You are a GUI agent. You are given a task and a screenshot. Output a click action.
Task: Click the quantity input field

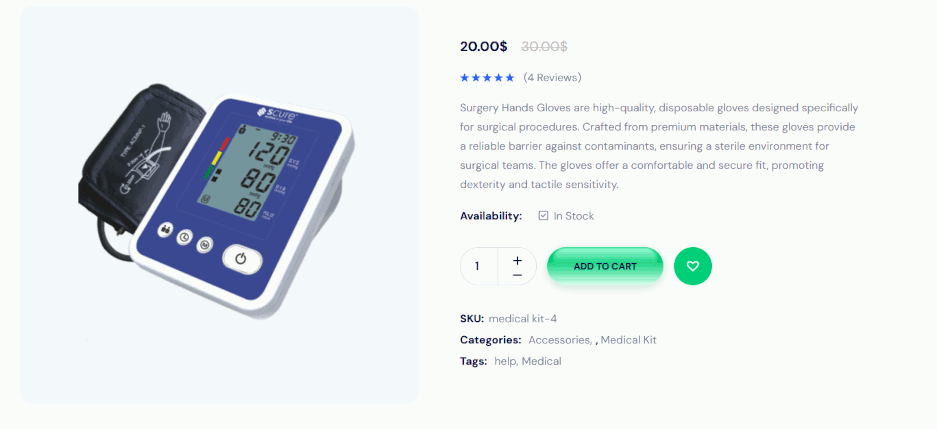click(478, 266)
